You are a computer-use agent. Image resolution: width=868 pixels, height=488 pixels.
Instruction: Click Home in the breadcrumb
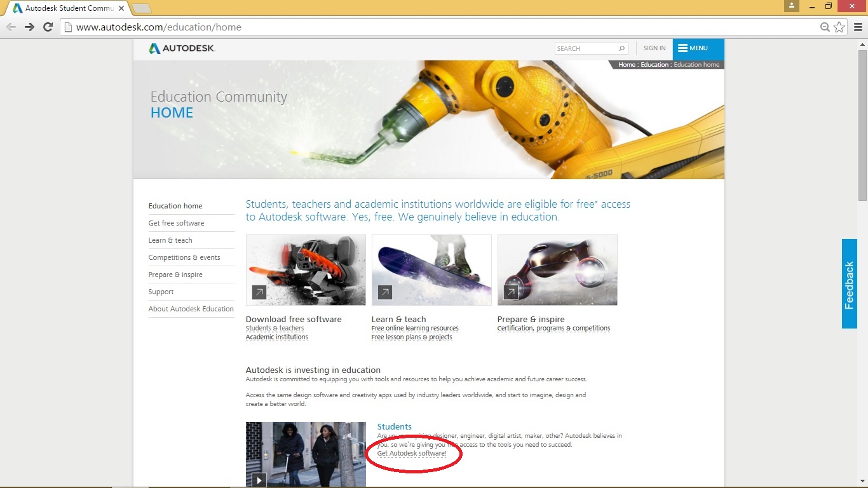tap(627, 65)
